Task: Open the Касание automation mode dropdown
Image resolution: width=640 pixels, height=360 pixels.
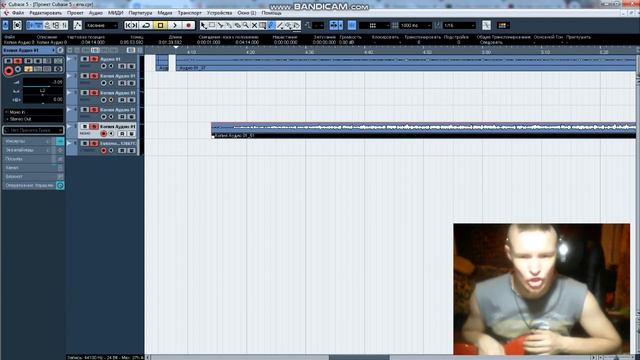Action: pos(102,25)
